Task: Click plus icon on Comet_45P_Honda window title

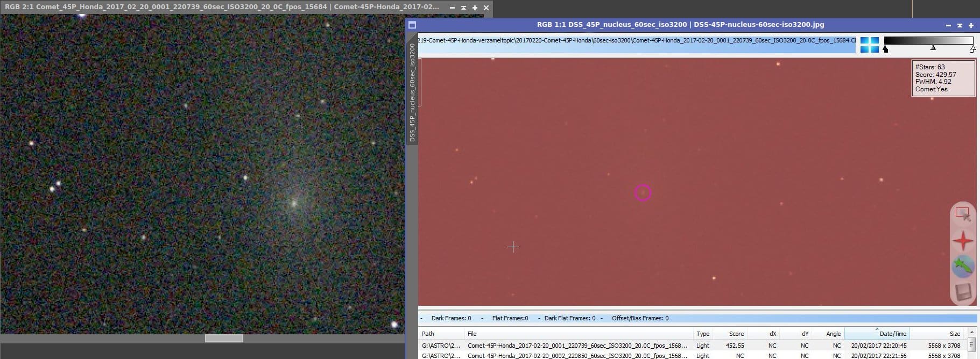Action: tap(475, 8)
